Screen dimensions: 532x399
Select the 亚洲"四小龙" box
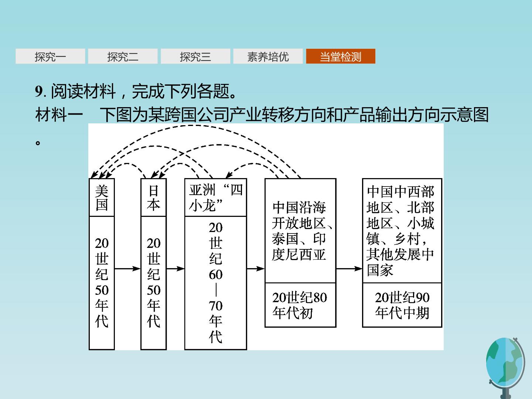(215, 198)
